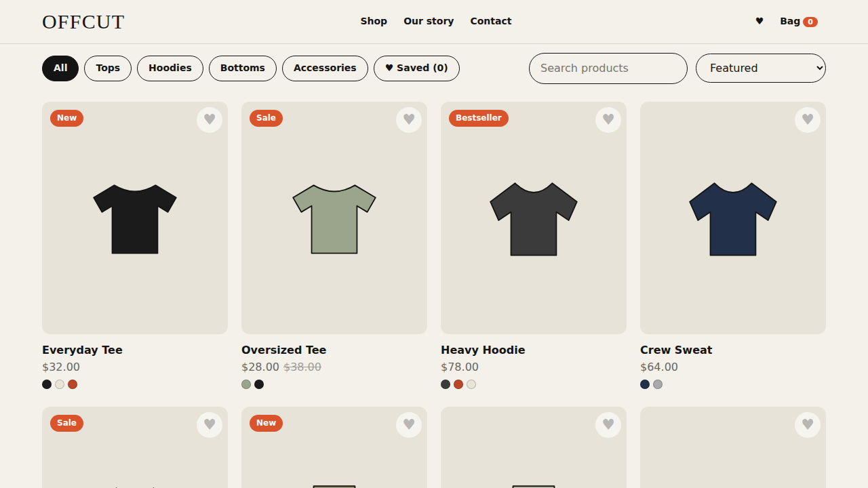Add Crew Sweat to saved using heart
868x488 pixels.
[808, 120]
